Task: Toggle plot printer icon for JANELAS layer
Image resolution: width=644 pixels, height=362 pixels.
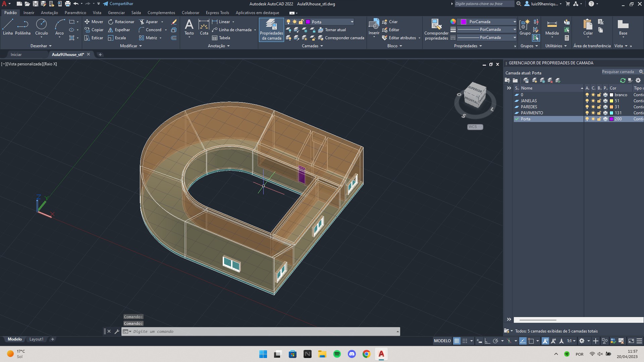Action: [x=605, y=101]
